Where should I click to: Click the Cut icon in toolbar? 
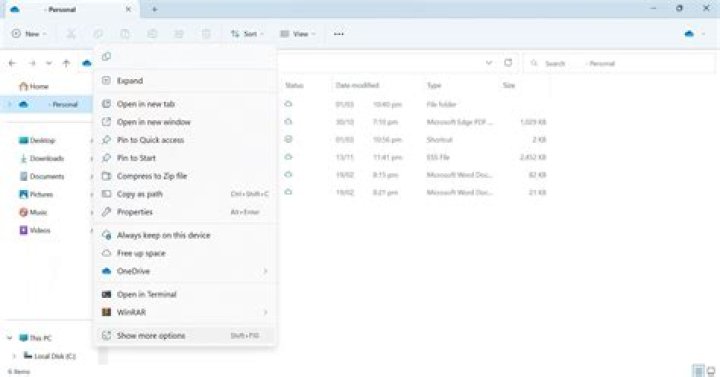point(71,34)
